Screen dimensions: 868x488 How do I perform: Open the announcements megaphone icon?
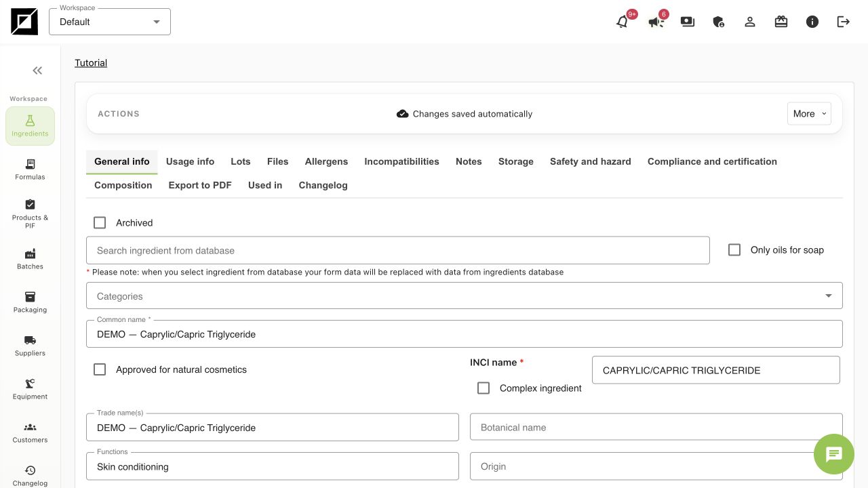(656, 22)
